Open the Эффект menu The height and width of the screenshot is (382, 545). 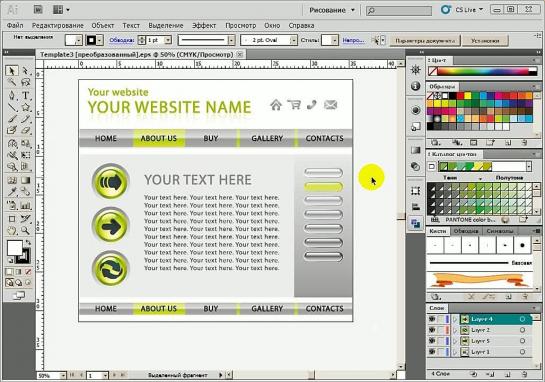pyautogui.click(x=204, y=25)
